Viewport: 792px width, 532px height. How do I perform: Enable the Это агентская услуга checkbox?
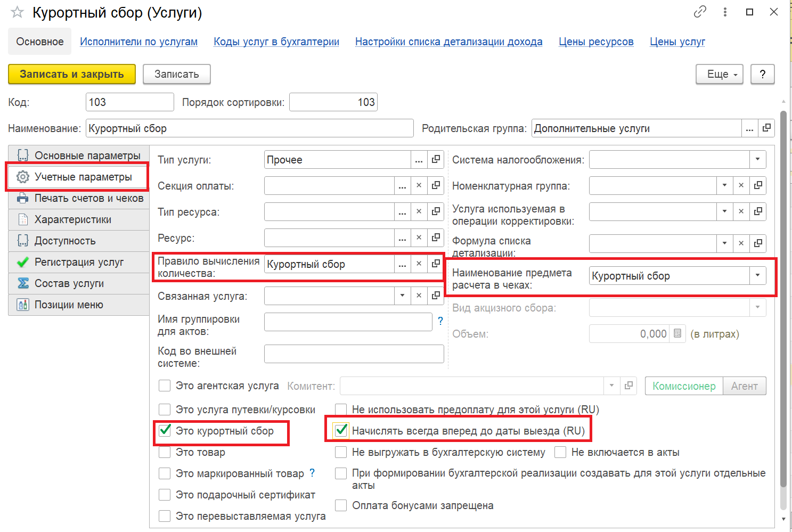(165, 386)
